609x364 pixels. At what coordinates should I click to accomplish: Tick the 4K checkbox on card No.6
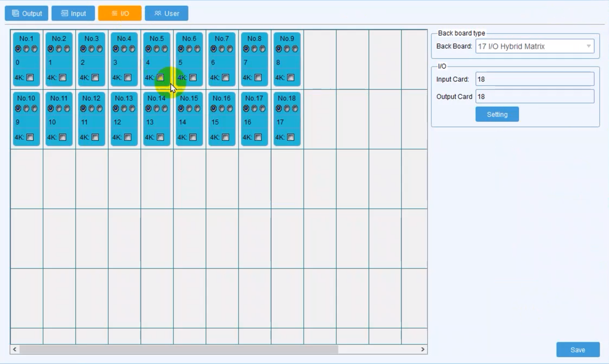(193, 78)
